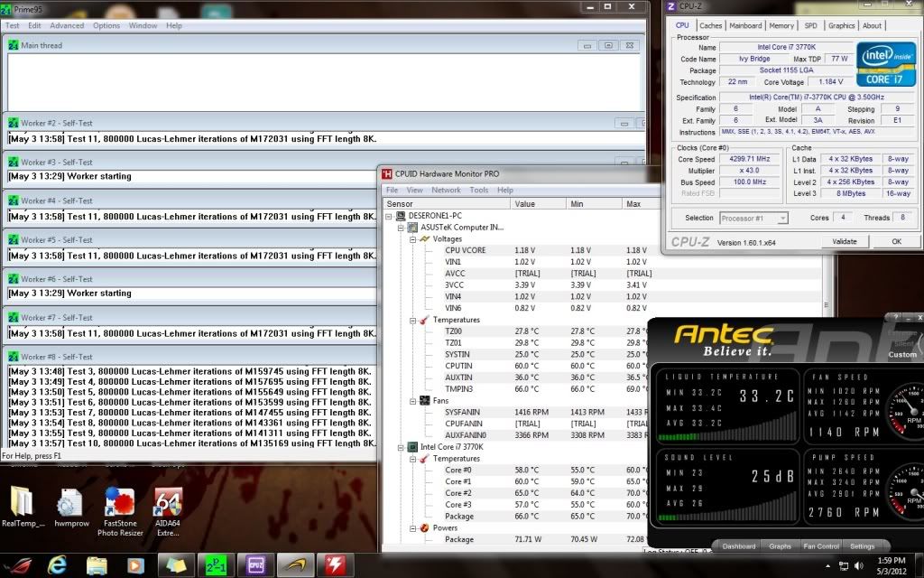Collapse the Intel Core i7 3770K node
The image size is (924, 578).
(401, 447)
